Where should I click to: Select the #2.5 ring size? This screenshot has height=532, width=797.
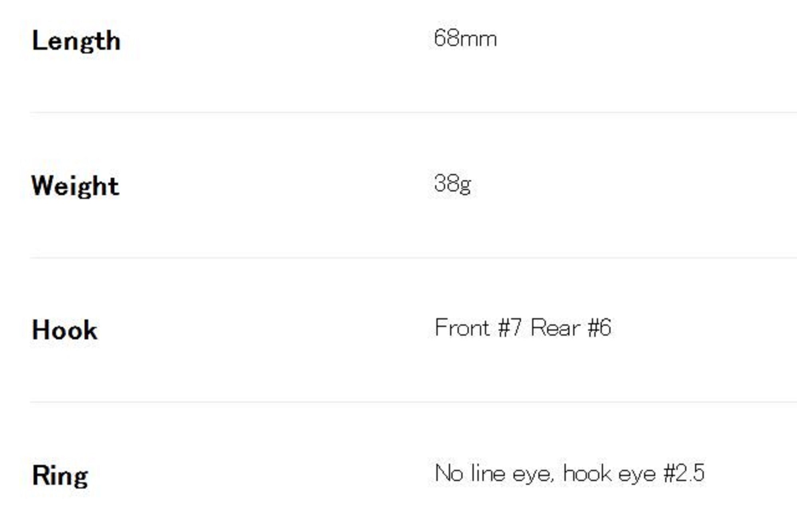(x=684, y=473)
